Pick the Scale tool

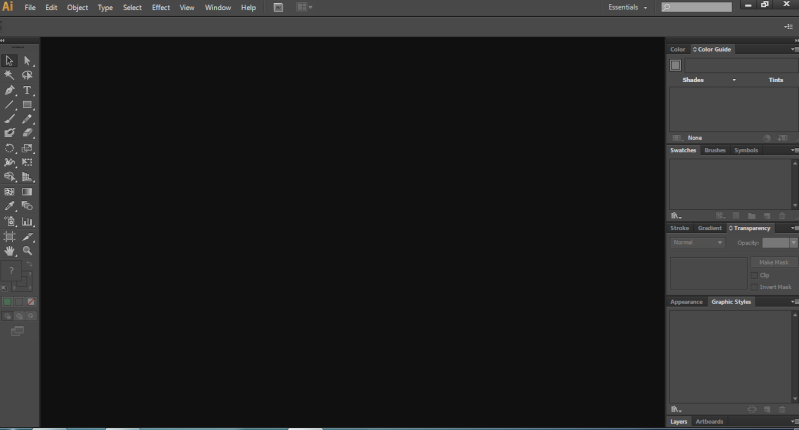27,148
